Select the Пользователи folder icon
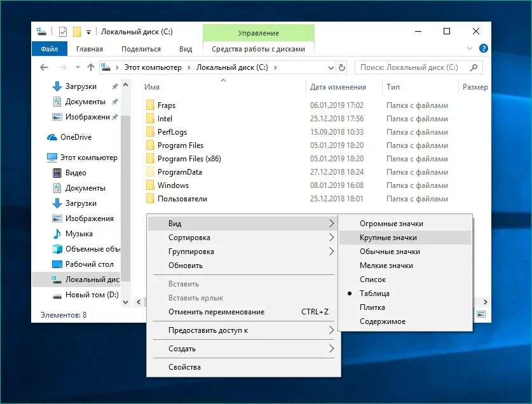The height and width of the screenshot is (404, 532). tap(150, 198)
